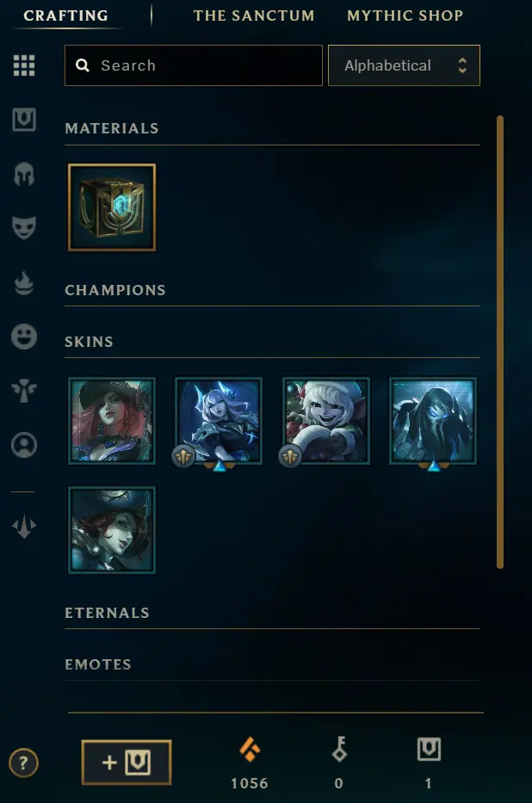The height and width of the screenshot is (803, 532).
Task: Filter loot by ward skins icon
Action: point(24,390)
